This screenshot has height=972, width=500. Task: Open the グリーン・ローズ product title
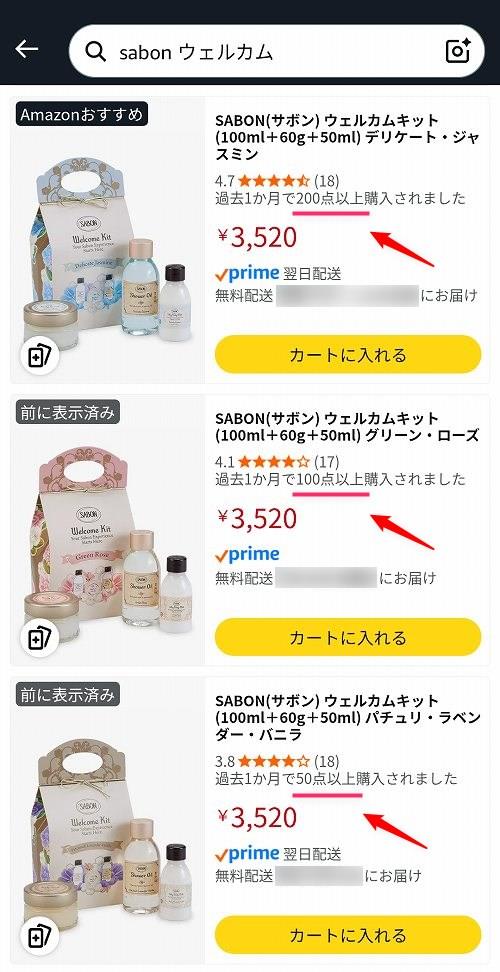coord(347,427)
